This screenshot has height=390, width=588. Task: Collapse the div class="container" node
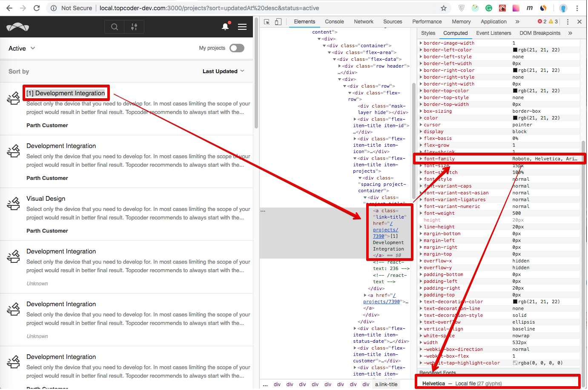[324, 46]
